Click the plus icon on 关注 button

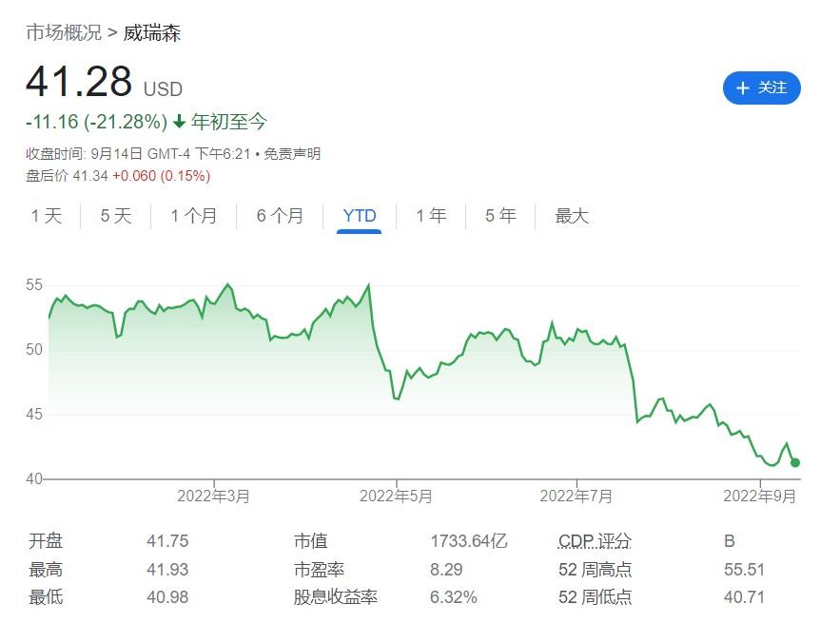(x=743, y=88)
